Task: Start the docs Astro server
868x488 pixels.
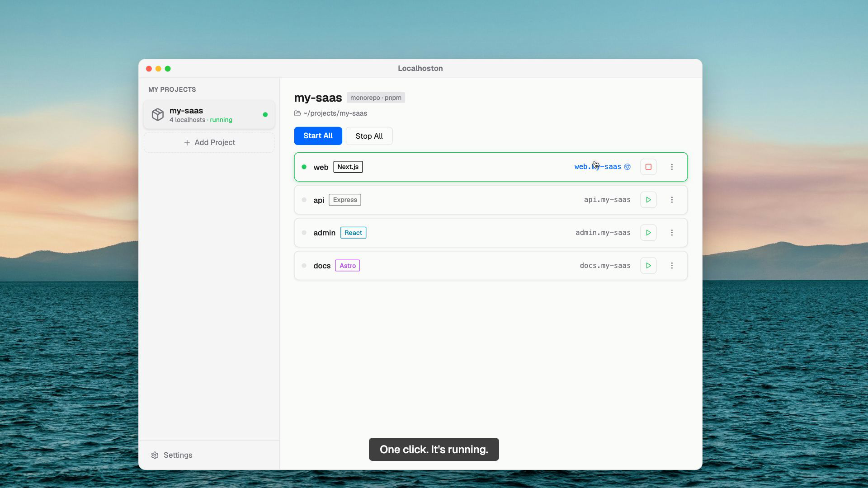Action: click(x=648, y=266)
